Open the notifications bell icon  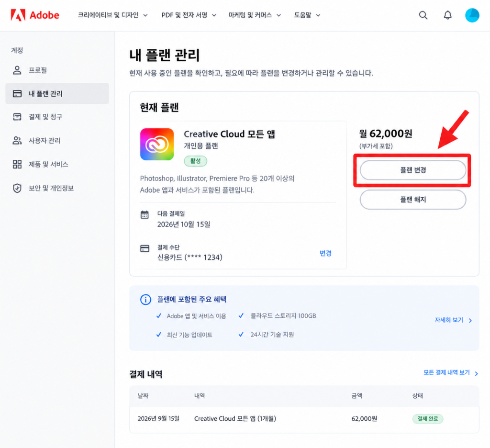coord(447,15)
